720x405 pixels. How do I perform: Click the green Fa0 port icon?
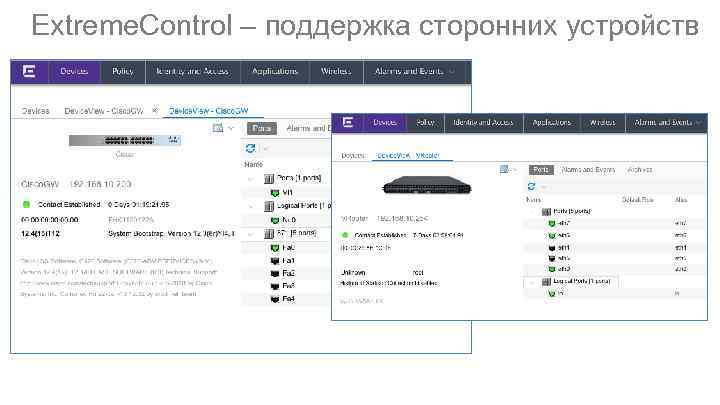(x=275, y=248)
